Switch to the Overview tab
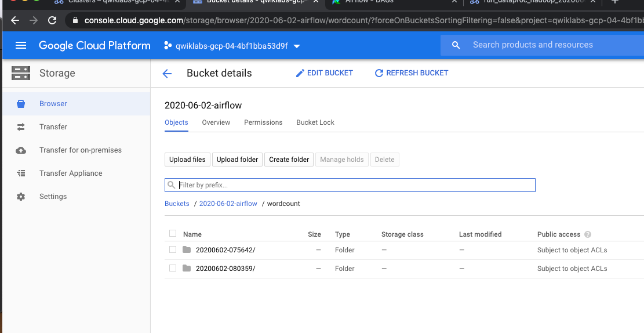 216,122
